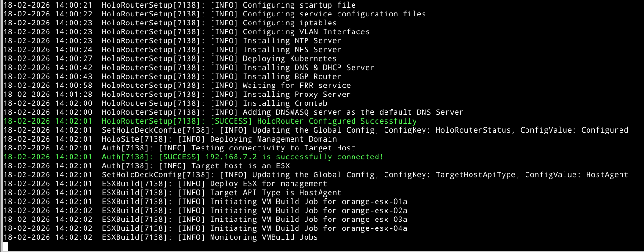Click the 'Waiting for FRR service' message
644x252 pixels.
pyautogui.click(x=297, y=86)
